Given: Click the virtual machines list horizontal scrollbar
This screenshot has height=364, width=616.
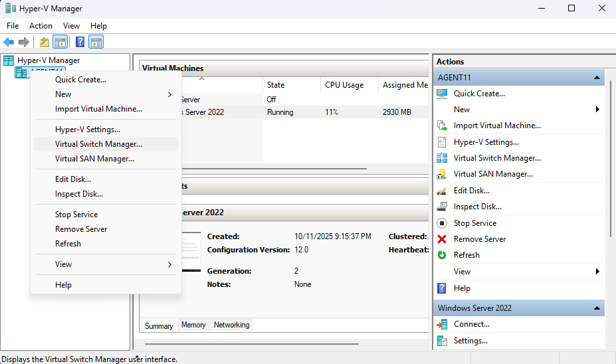Looking at the screenshot, I should pyautogui.click(x=273, y=169).
